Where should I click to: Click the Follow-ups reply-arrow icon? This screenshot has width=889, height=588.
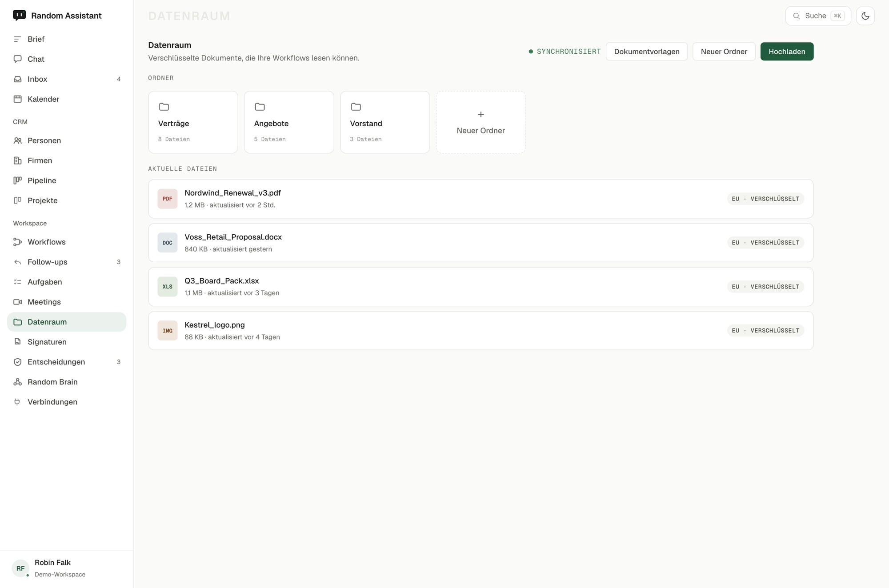click(17, 262)
